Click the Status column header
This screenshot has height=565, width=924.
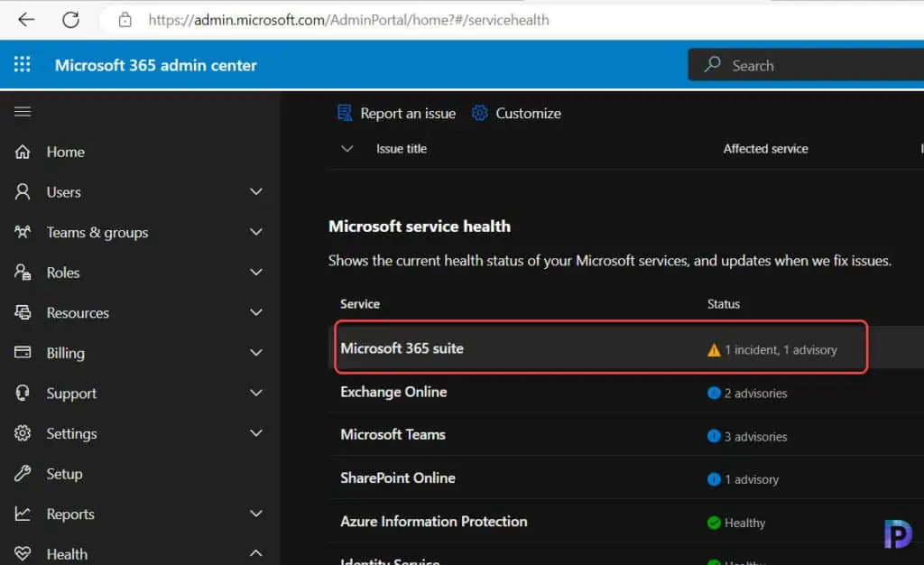[723, 304]
